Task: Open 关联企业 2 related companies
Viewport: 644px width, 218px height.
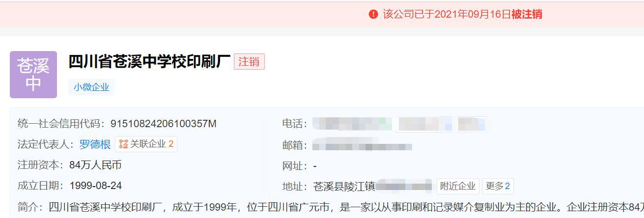Action: coord(146,144)
